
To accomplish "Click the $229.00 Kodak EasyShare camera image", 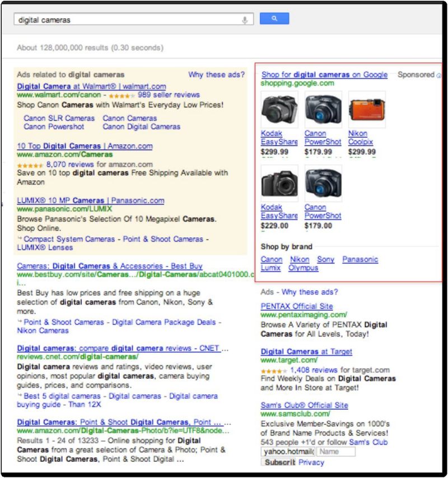I will [279, 183].
